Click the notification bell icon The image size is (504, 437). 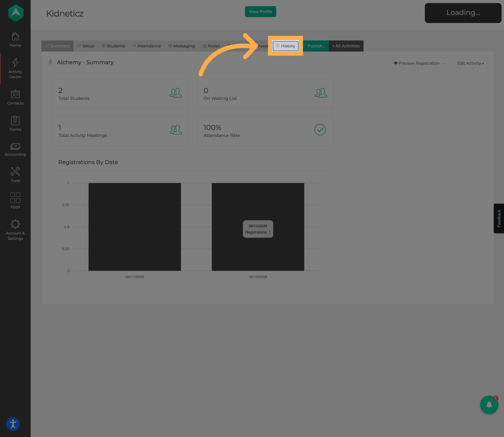coord(489,405)
